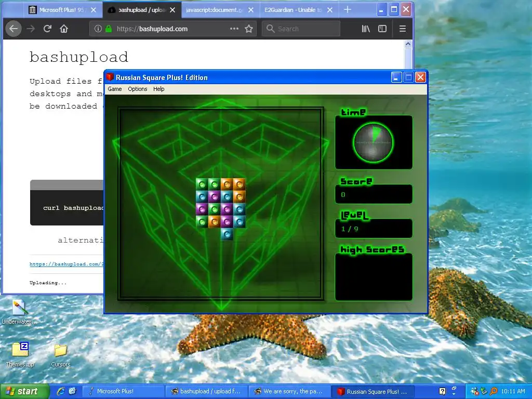The width and height of the screenshot is (532, 399).
Task: Open the Windows start menu
Action: [24, 391]
